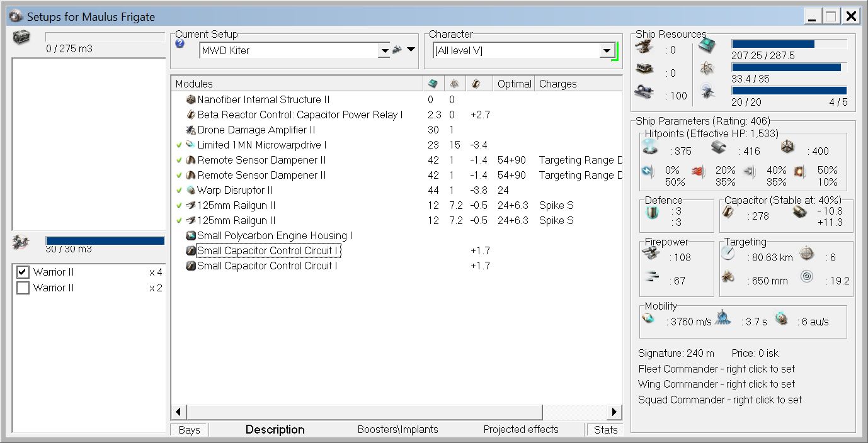Switch to the Description tab
The width and height of the screenshot is (868, 443).
[x=275, y=430]
